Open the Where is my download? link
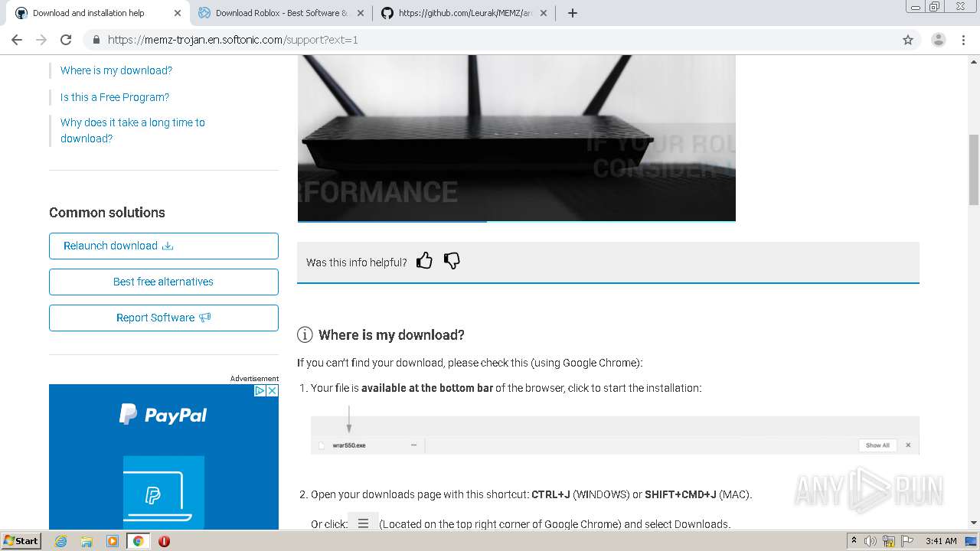980x551 pixels. pyautogui.click(x=116, y=70)
